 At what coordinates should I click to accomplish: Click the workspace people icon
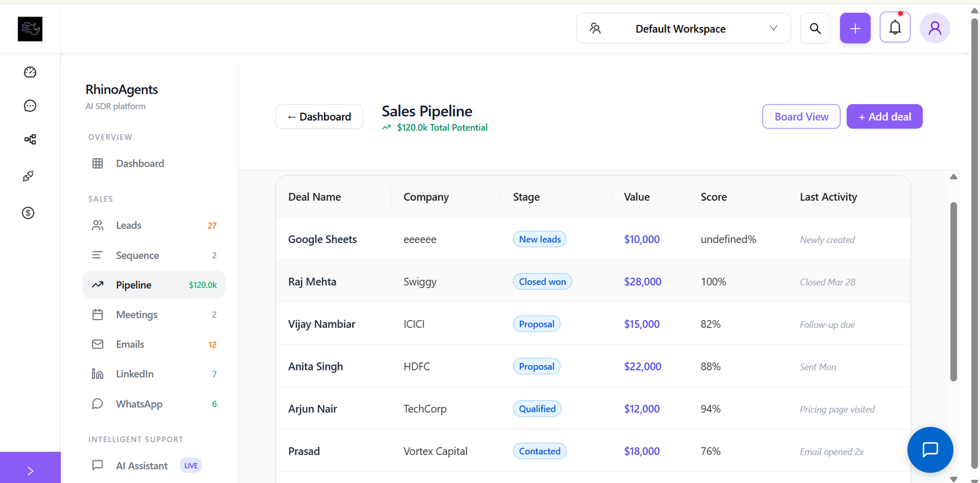pyautogui.click(x=595, y=28)
